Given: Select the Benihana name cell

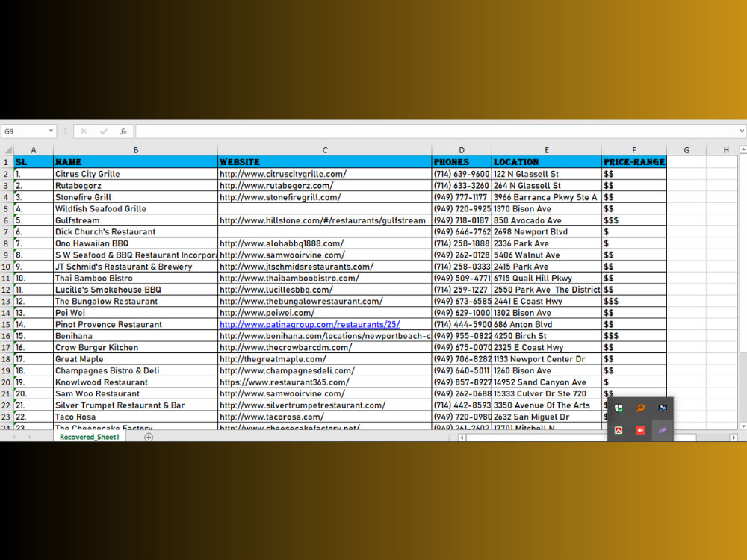Looking at the screenshot, I should click(135, 336).
